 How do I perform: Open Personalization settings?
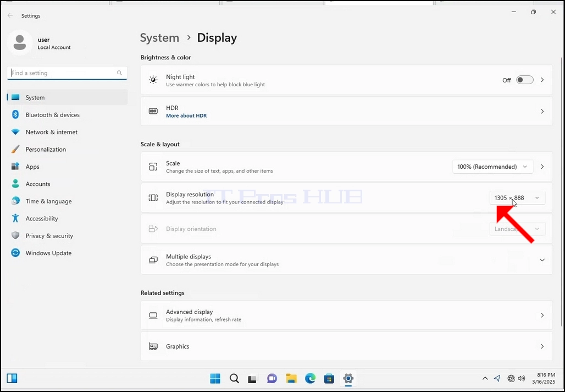pos(67,150)
